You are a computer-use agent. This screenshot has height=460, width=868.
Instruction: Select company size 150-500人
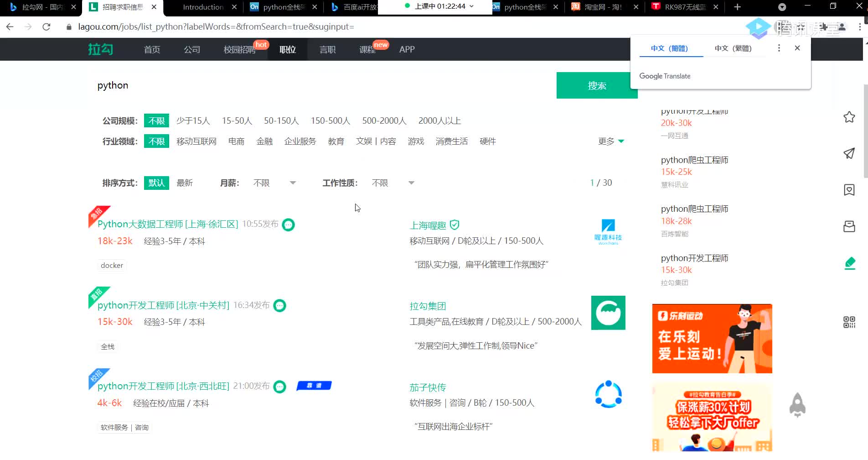tap(331, 120)
